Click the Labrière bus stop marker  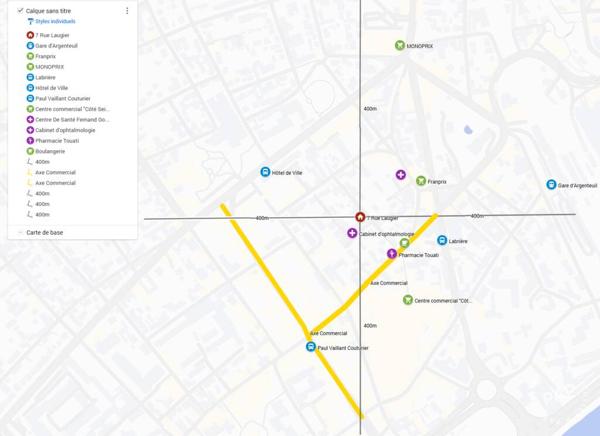point(442,241)
